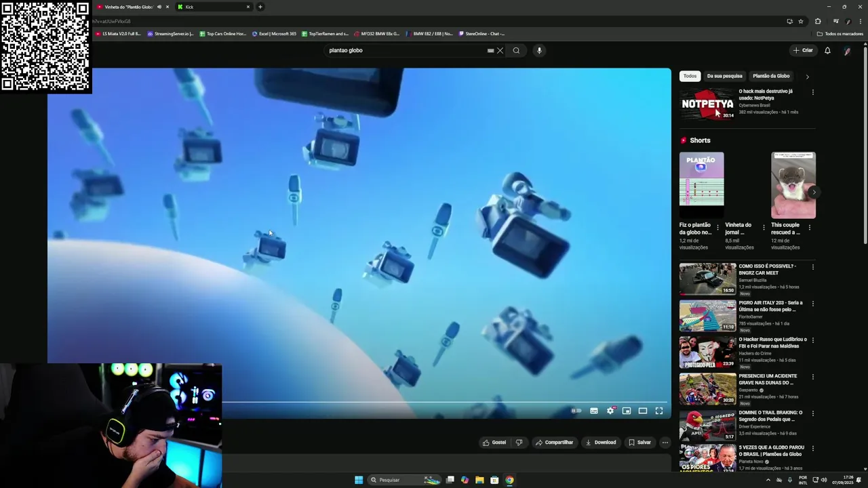Screen dimensions: 868x488
Task: Bookmark this page with star icon
Action: (x=801, y=21)
